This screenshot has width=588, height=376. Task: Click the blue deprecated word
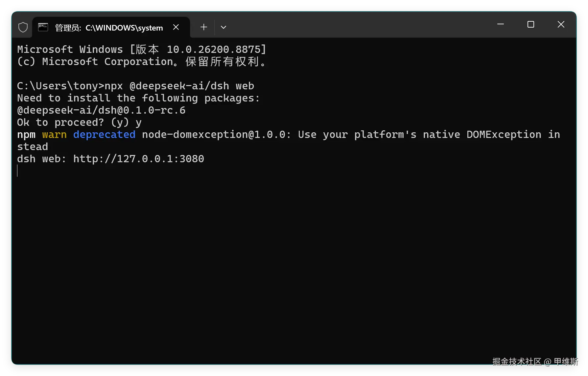click(x=105, y=135)
